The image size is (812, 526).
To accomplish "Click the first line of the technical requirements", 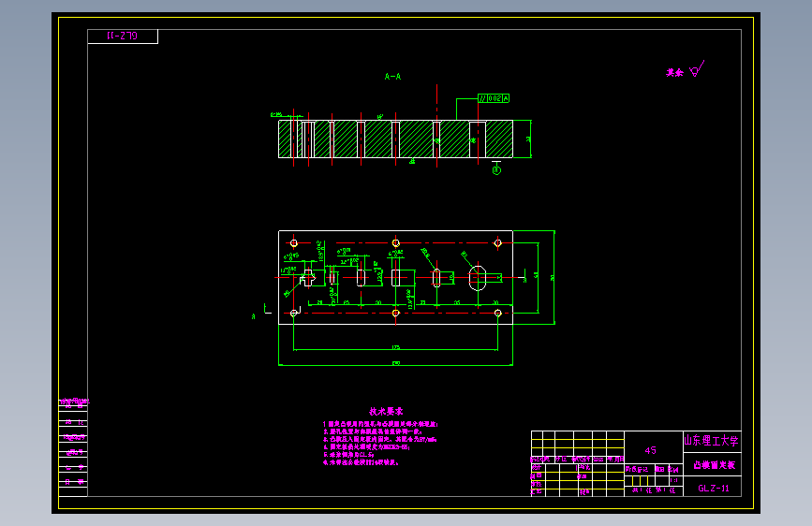I will coord(380,424).
